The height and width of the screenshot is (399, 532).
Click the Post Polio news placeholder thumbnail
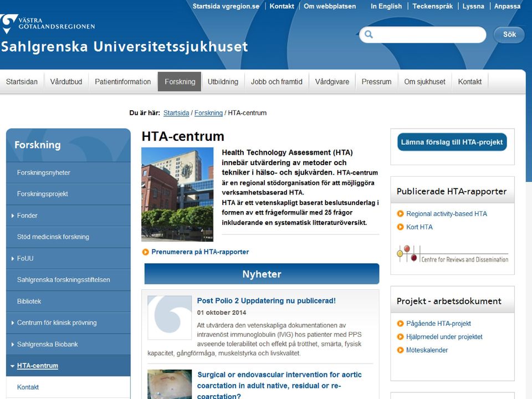170,318
